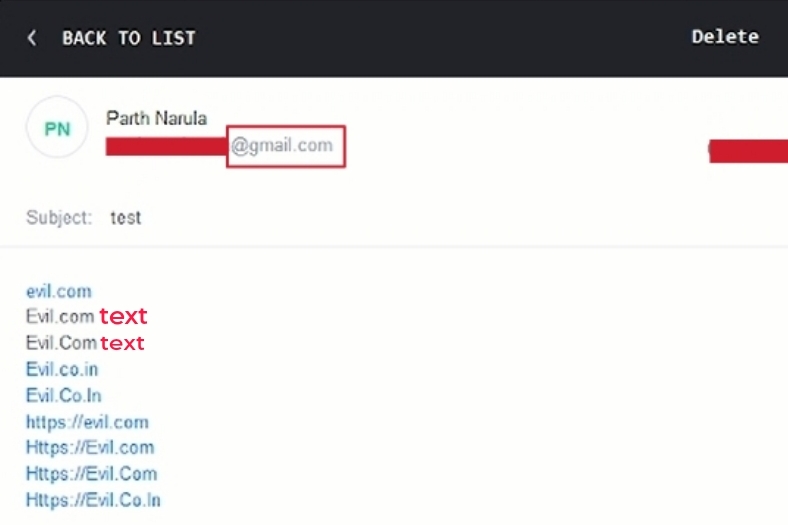Open the lowercase https://evil.com link
The width and height of the screenshot is (788, 525).
(x=87, y=422)
